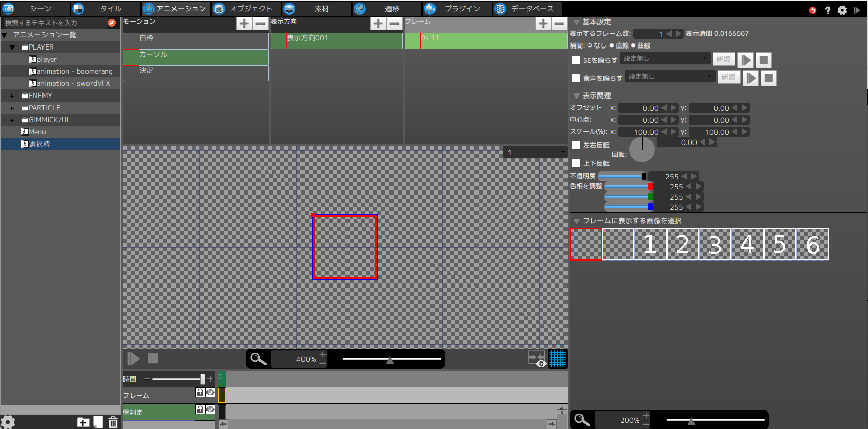
Task: Open the 音声 設定無し dropdown
Action: coord(670,77)
